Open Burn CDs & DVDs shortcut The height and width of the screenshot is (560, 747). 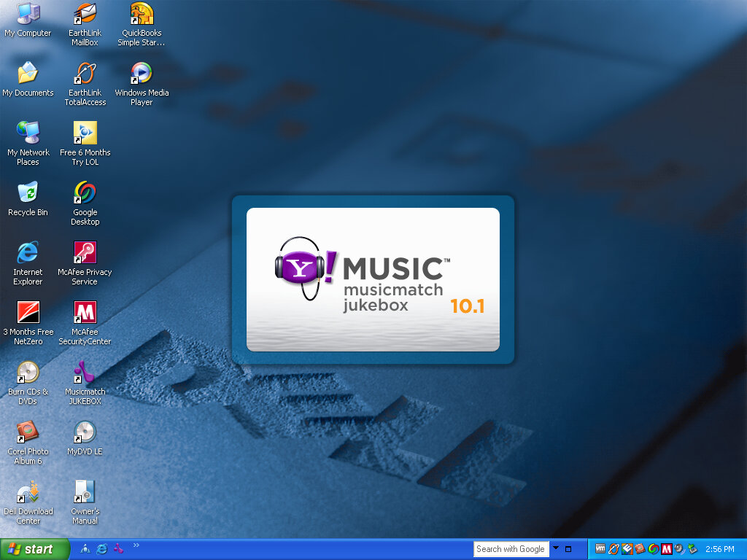28,373
